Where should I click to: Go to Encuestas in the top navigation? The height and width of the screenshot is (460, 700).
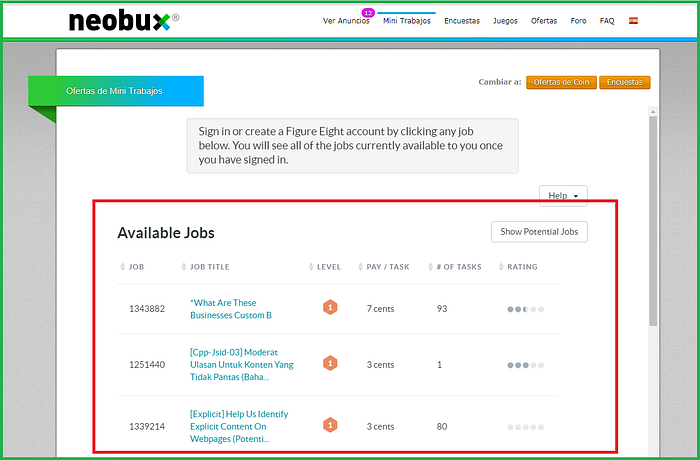tap(462, 21)
